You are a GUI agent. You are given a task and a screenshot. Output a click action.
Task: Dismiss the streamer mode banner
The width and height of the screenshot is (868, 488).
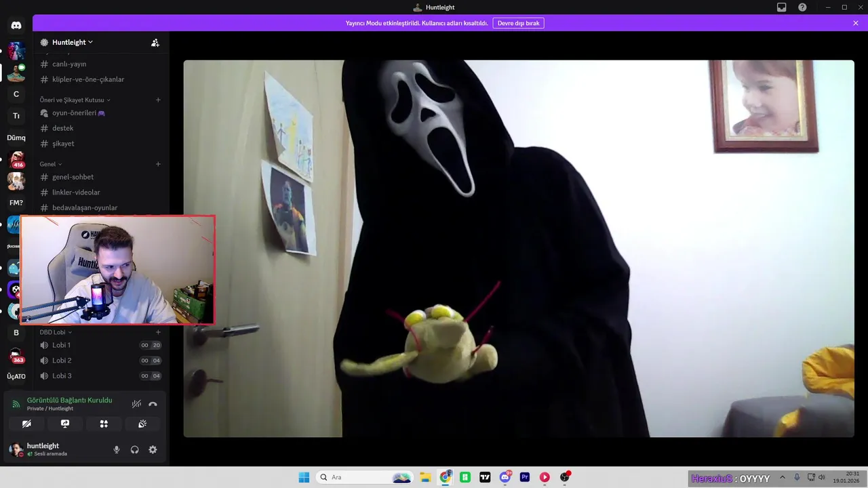(x=856, y=23)
